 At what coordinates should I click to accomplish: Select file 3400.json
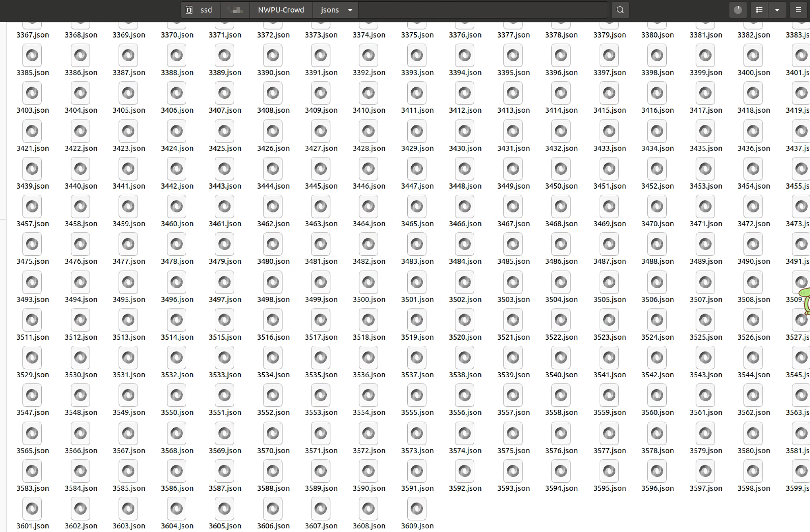pos(753,56)
